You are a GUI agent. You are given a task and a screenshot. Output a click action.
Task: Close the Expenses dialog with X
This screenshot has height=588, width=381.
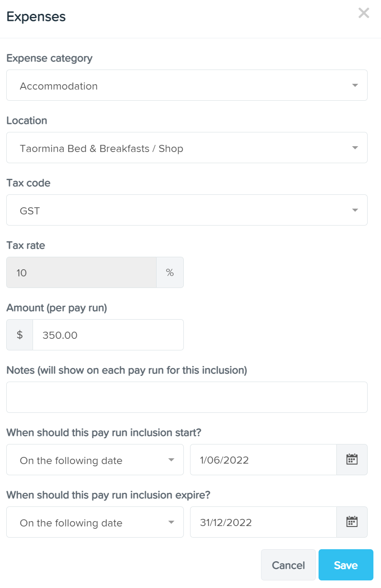364,13
